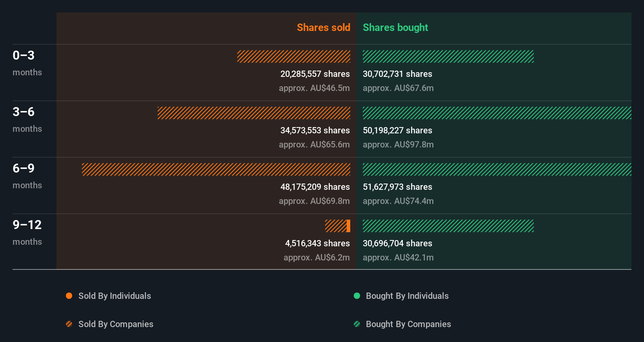The height and width of the screenshot is (342, 644).
Task: Click the 9–12 months green bought bar
Action: coord(448,226)
